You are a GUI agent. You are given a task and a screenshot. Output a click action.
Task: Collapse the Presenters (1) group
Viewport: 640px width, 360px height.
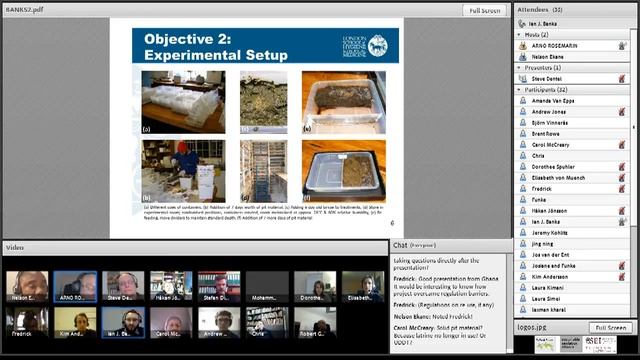(519, 68)
